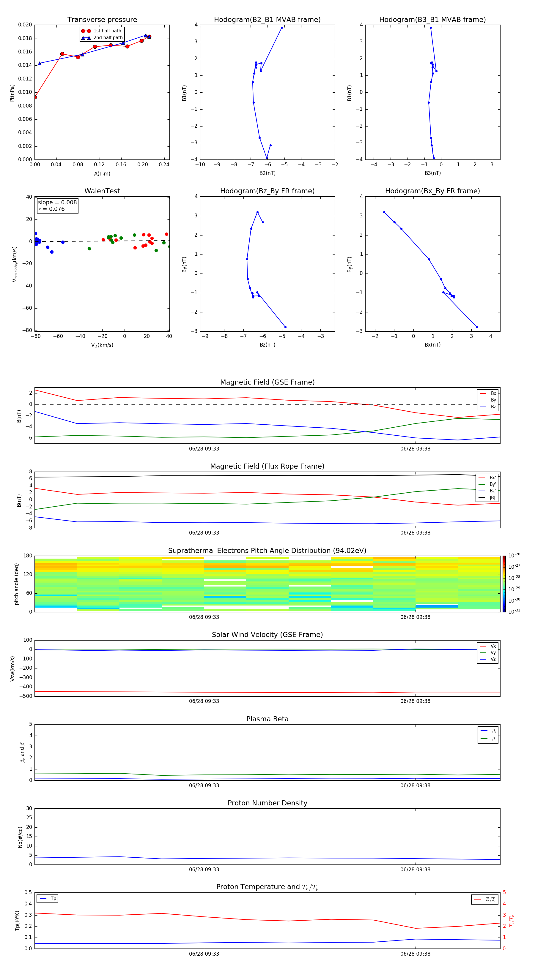This screenshot has width=535, height=980.
Task: Click the 'Hodogram(B2_B1 MVAB frame)' title
Action: [267, 20]
